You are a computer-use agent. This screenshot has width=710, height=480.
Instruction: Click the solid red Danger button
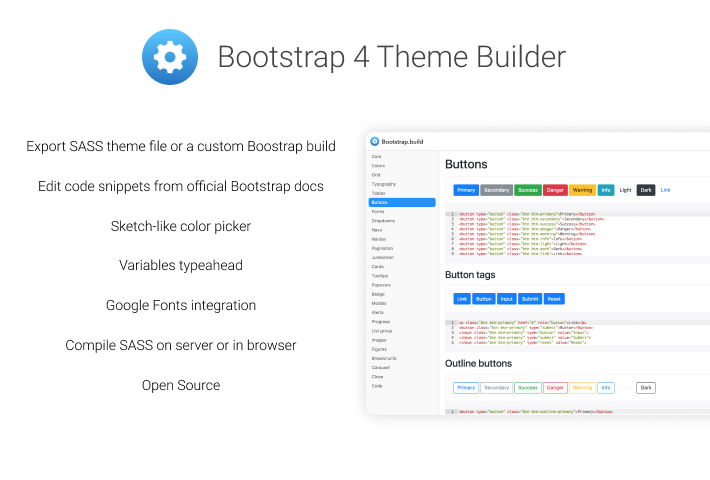pos(555,190)
